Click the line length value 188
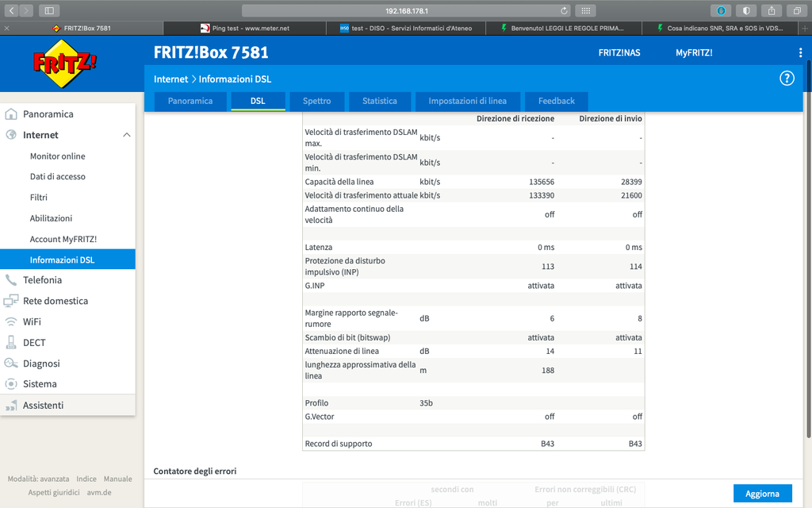 click(548, 370)
